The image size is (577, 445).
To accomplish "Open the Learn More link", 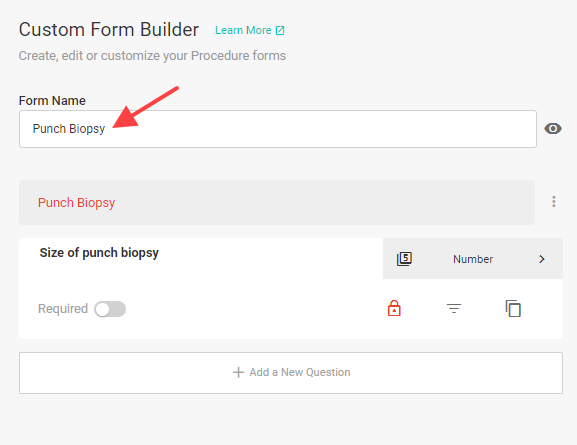I will point(243,30).
